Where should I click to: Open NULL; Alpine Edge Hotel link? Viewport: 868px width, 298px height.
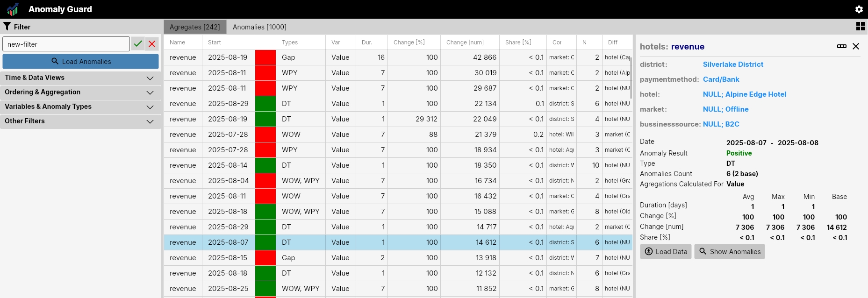click(745, 94)
